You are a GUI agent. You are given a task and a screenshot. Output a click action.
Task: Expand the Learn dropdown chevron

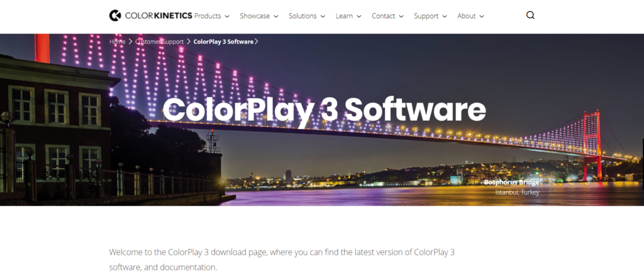click(359, 16)
